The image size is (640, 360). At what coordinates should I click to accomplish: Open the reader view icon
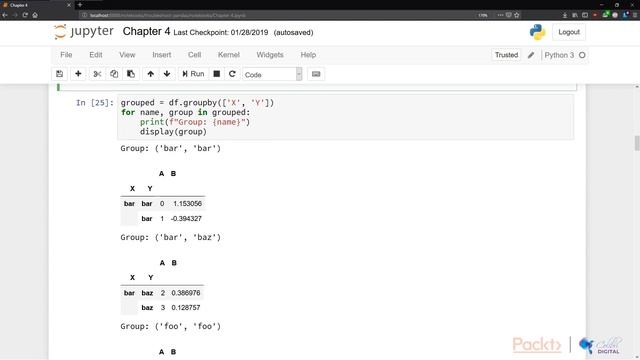(509, 15)
